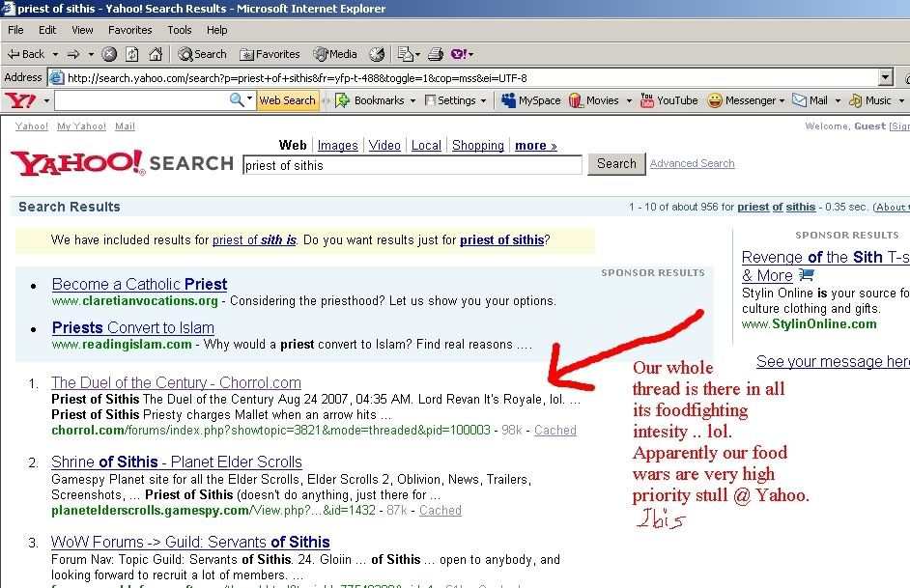Open Mail from the Yahoo toolbar

click(810, 100)
